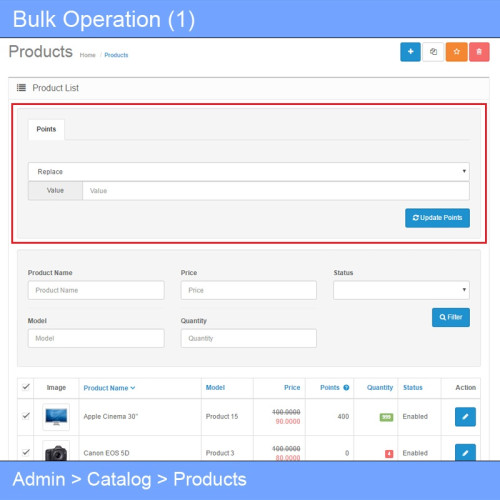Click the Filter button
The height and width of the screenshot is (500, 500).
tap(451, 317)
